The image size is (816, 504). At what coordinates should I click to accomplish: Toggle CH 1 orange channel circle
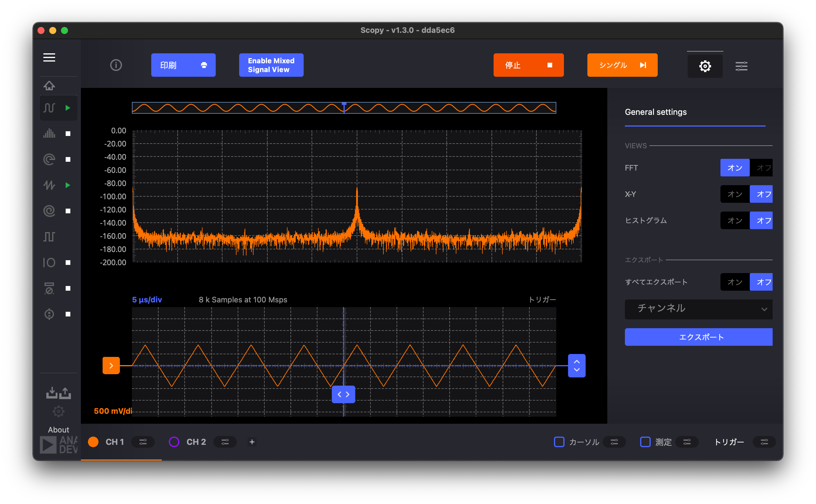pos(93,442)
